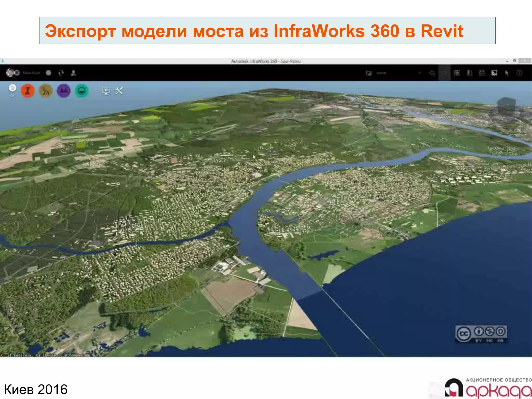Open the purple bridge design tool circle
This screenshot has width=532, height=399.
pyautogui.click(x=64, y=91)
